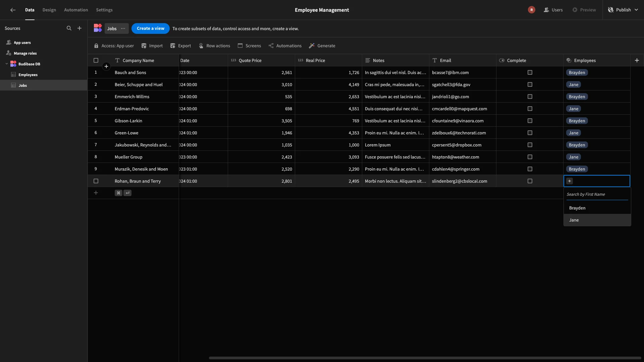Click the Export icon
The width and height of the screenshot is (644, 362).
click(173, 46)
